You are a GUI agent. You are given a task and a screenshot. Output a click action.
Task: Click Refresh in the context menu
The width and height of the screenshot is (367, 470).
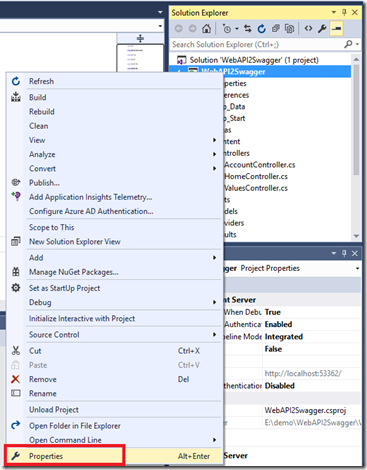114,81
